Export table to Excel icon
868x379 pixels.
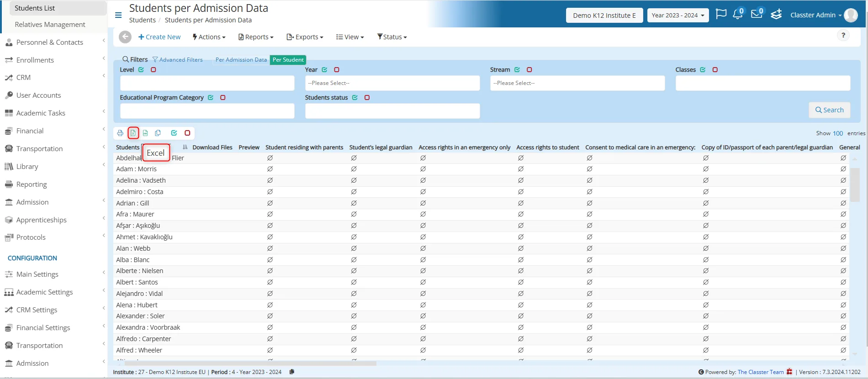click(133, 133)
